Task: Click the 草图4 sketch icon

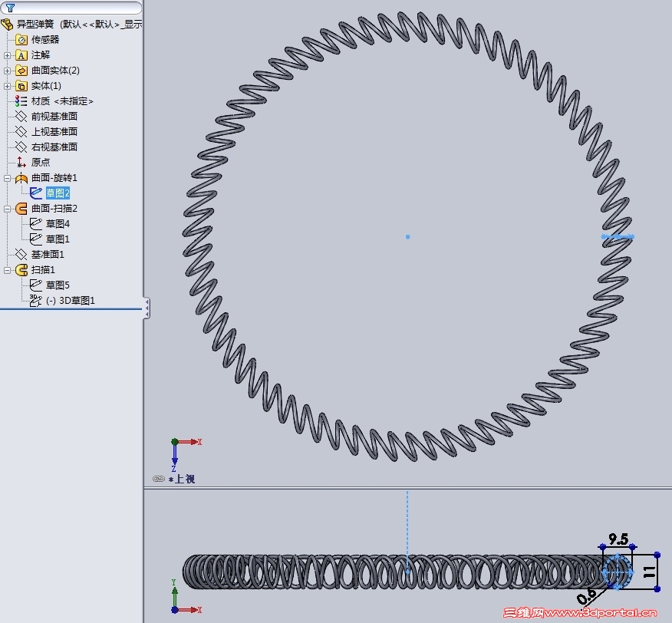Action: click(x=36, y=224)
